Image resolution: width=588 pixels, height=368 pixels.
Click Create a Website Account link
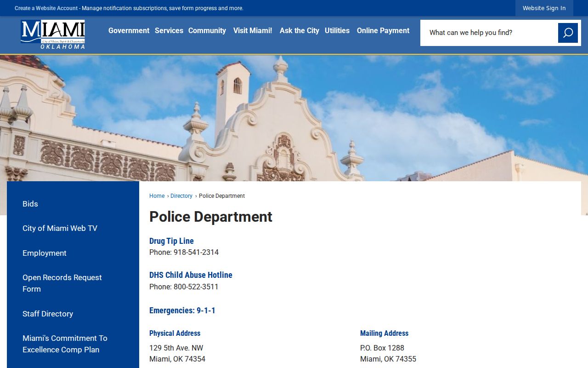46,8
